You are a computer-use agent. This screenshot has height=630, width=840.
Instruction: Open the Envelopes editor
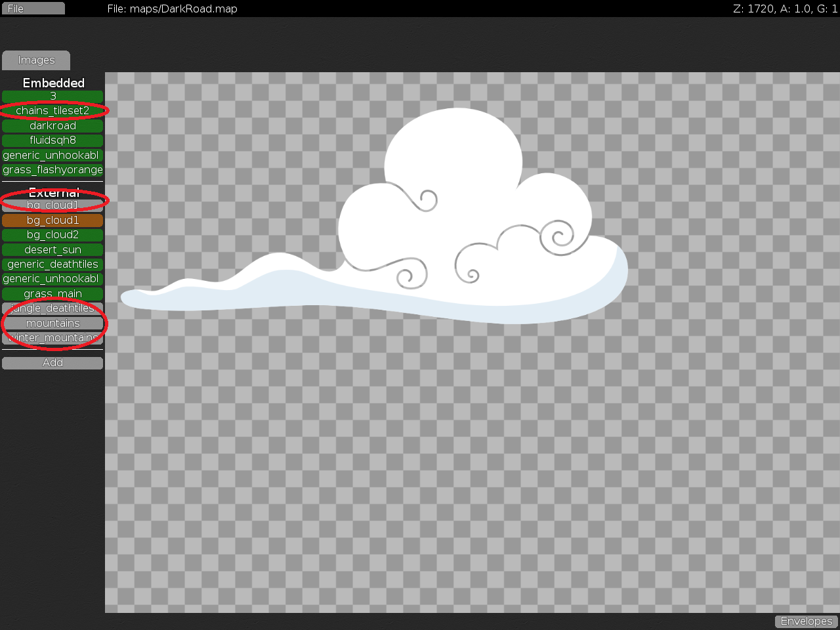click(x=806, y=621)
